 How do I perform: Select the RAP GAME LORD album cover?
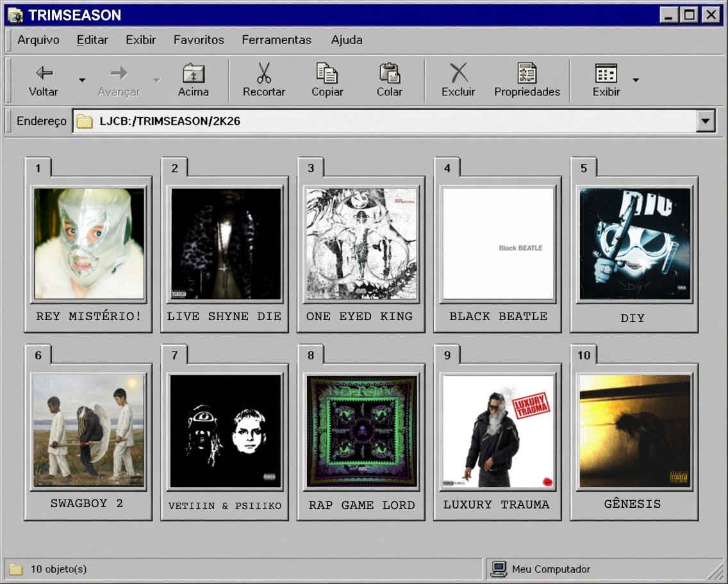coord(361,431)
